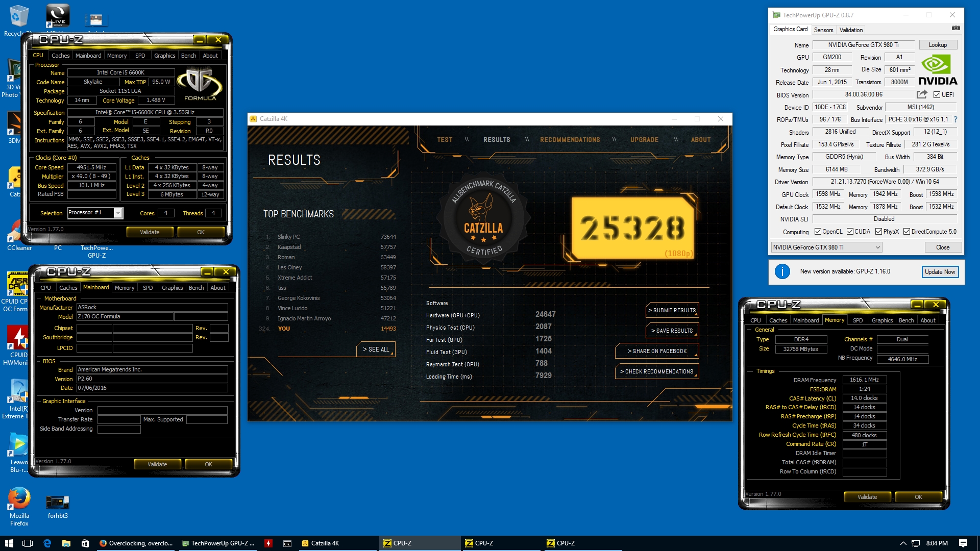
Task: Click the network icon in the system tray
Action: tap(916, 543)
